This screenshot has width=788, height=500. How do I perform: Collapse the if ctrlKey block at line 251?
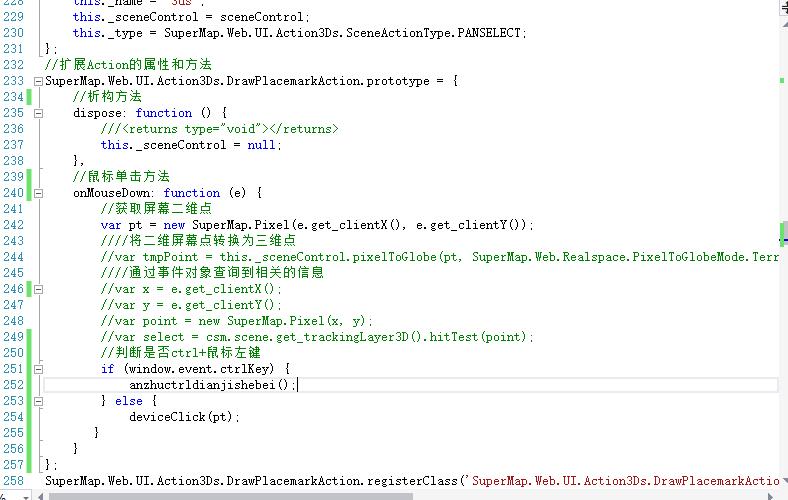coord(38,369)
